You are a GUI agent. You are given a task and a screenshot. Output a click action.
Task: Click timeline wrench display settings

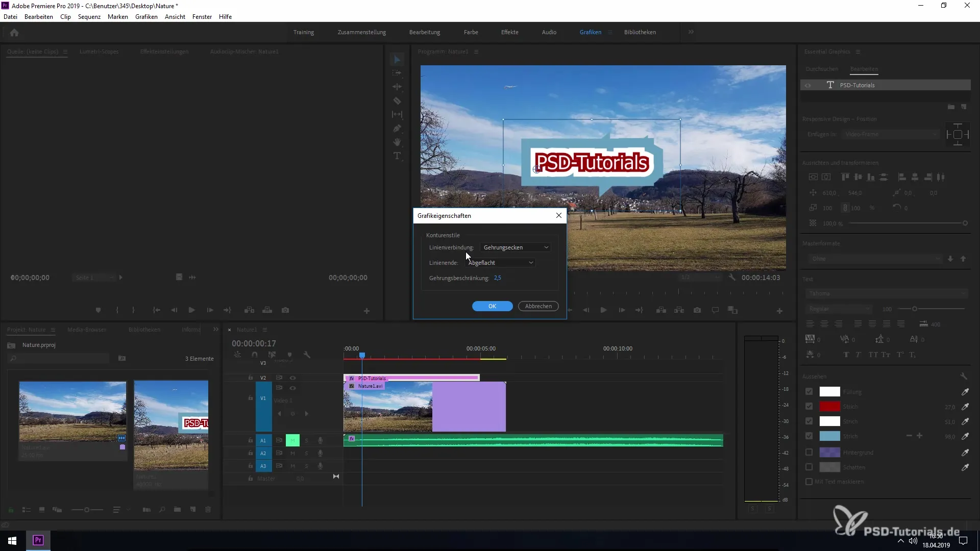[x=307, y=355]
